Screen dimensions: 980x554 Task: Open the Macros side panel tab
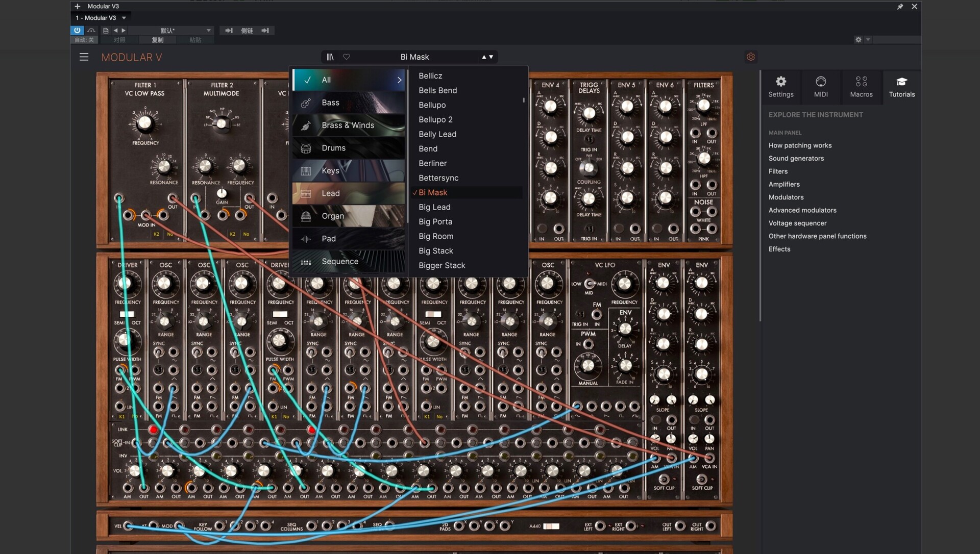[x=861, y=87]
